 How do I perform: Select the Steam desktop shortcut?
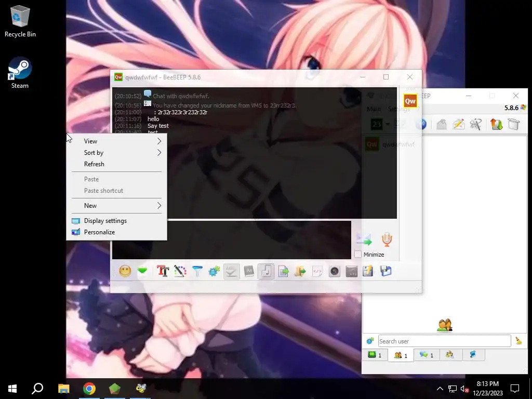[x=20, y=73]
